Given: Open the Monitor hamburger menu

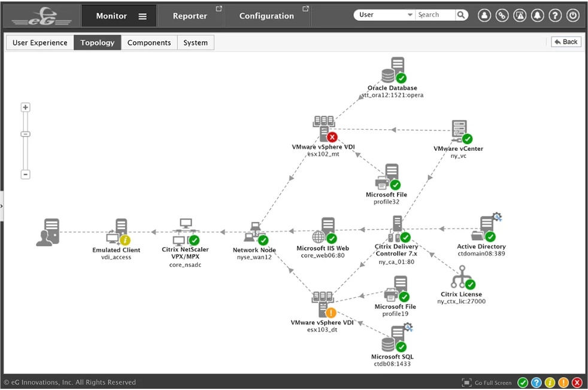Looking at the screenshot, I should click(x=143, y=17).
